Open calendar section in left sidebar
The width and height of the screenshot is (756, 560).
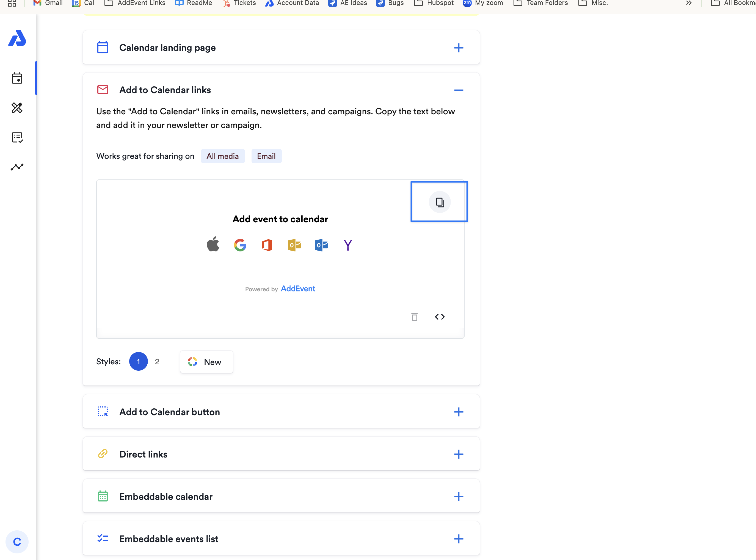(17, 78)
